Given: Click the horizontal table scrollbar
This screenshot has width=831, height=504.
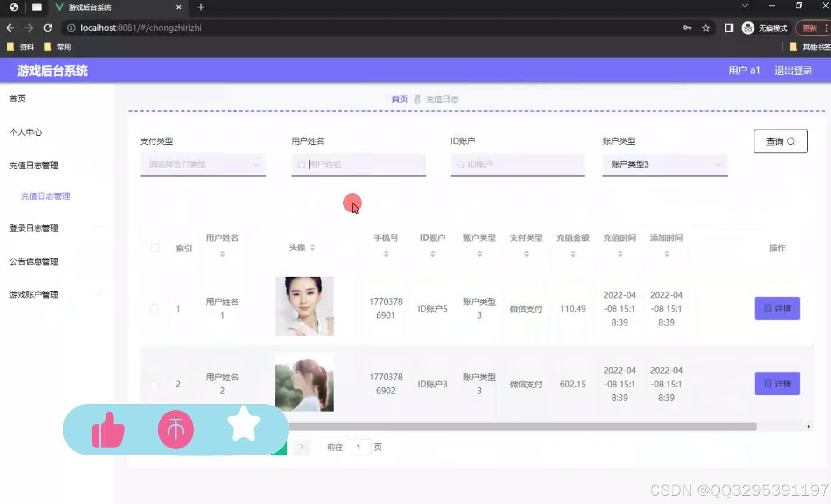Looking at the screenshot, I should [x=522, y=427].
